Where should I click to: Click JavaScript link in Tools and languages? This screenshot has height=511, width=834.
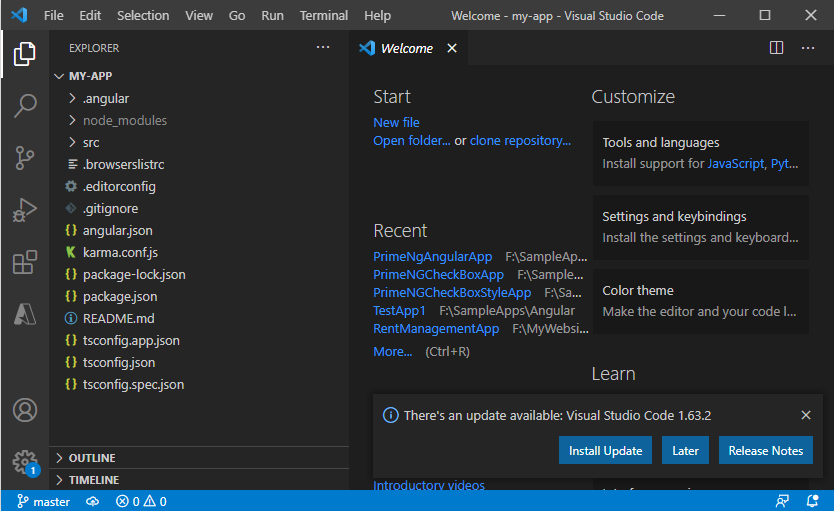point(736,163)
